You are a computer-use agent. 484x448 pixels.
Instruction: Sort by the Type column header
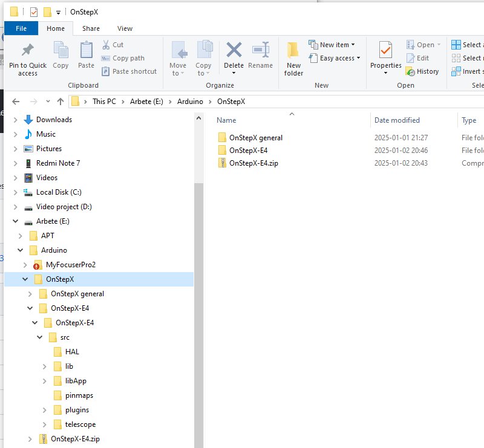[x=471, y=120]
